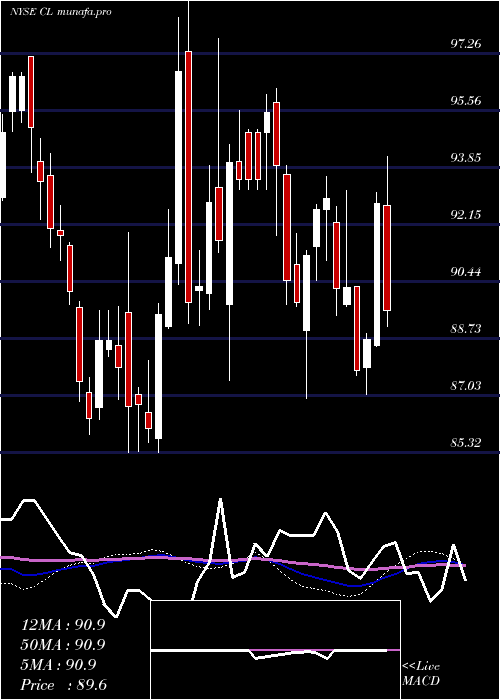Click the 93.85 price level label
This screenshot has height=700, width=500.
pos(467,158)
